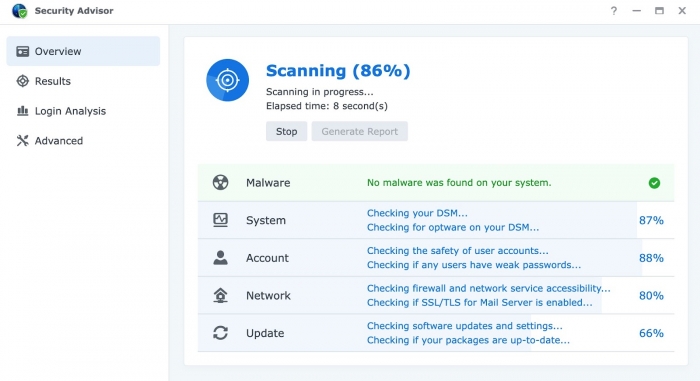Open the help question mark icon
Screen dimensions: 700x381
pos(614,11)
